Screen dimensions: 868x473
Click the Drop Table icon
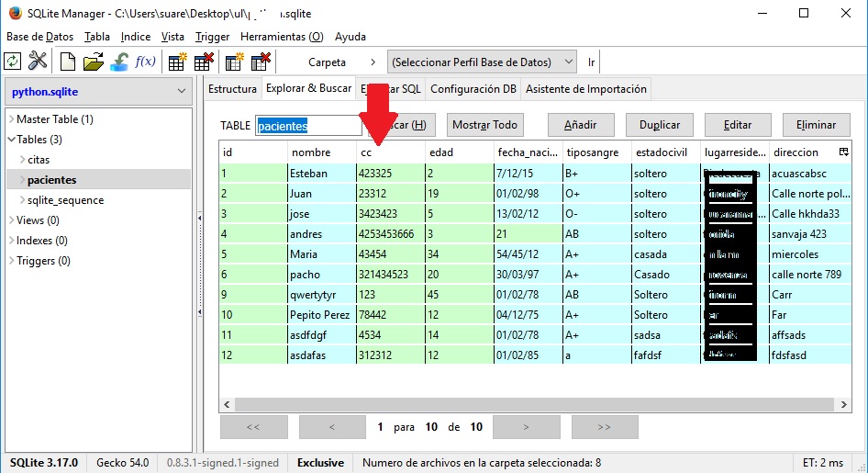[204, 62]
